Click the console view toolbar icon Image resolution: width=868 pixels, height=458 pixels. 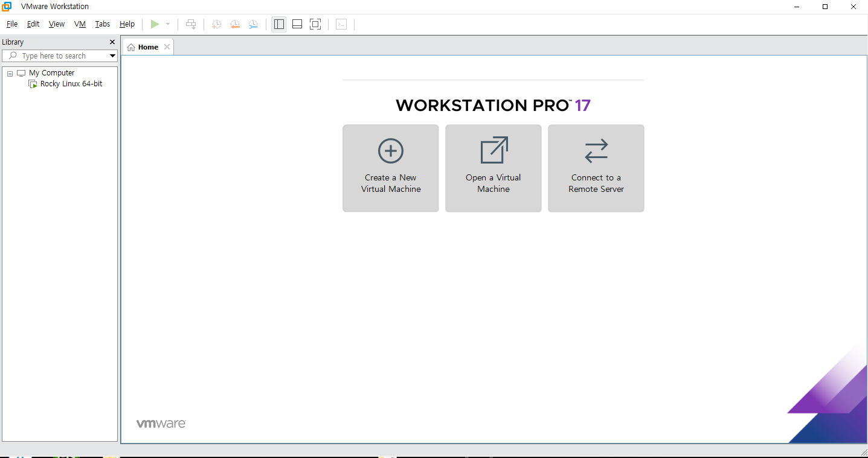tap(341, 24)
